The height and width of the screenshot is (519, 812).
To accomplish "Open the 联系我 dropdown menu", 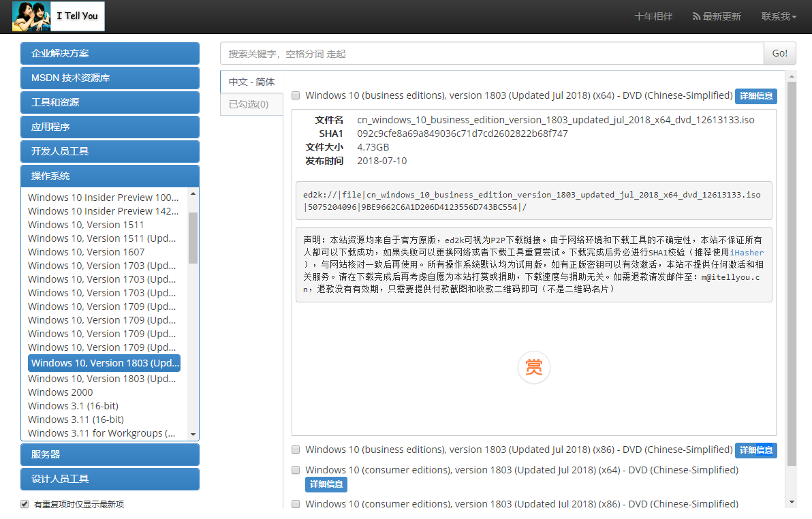I will (x=779, y=16).
